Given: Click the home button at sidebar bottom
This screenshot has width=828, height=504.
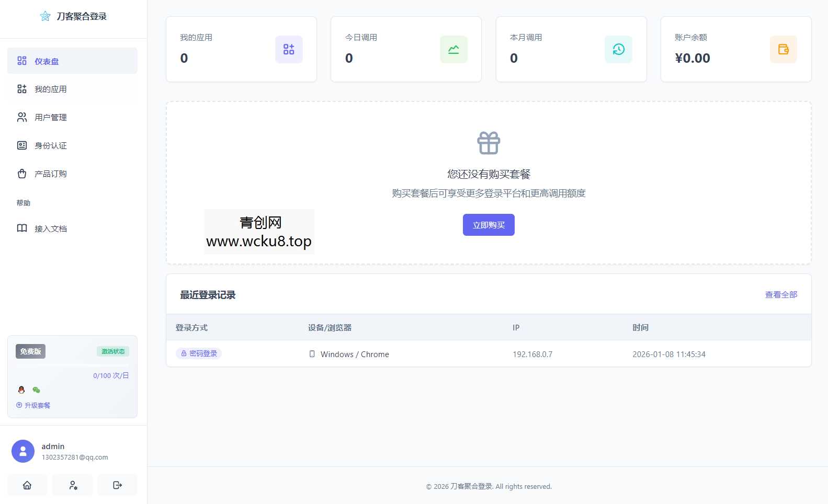Looking at the screenshot, I should coord(27,485).
